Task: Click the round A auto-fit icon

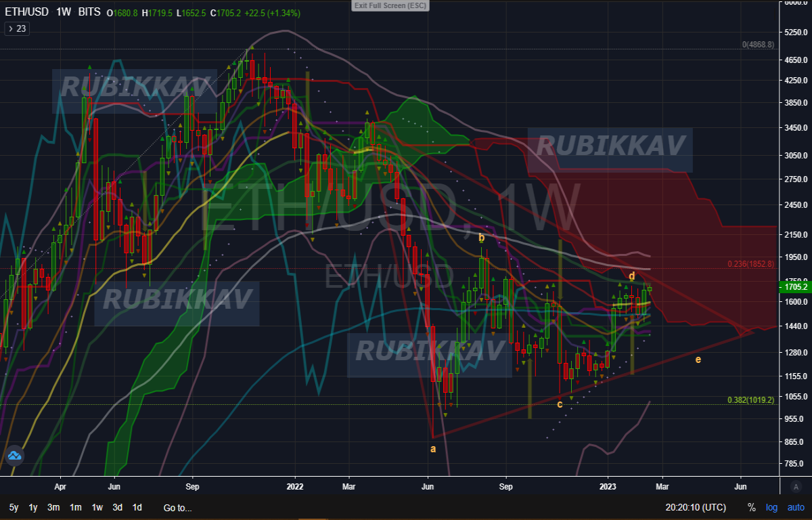Action: point(796,487)
